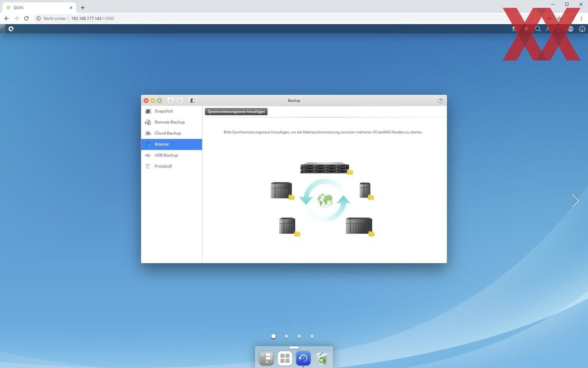The height and width of the screenshot is (368, 588).
Task: Open the dashboard gauge icon
Action: coord(582,29)
